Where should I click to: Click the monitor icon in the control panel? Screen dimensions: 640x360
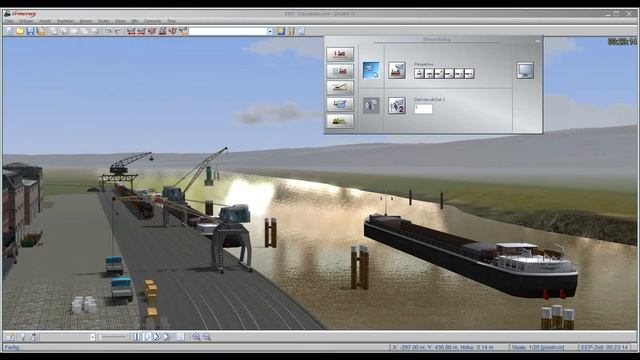pos(525,70)
